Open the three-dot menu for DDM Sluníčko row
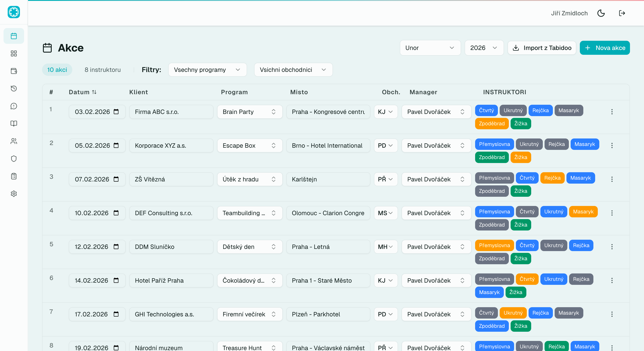 pyautogui.click(x=612, y=247)
